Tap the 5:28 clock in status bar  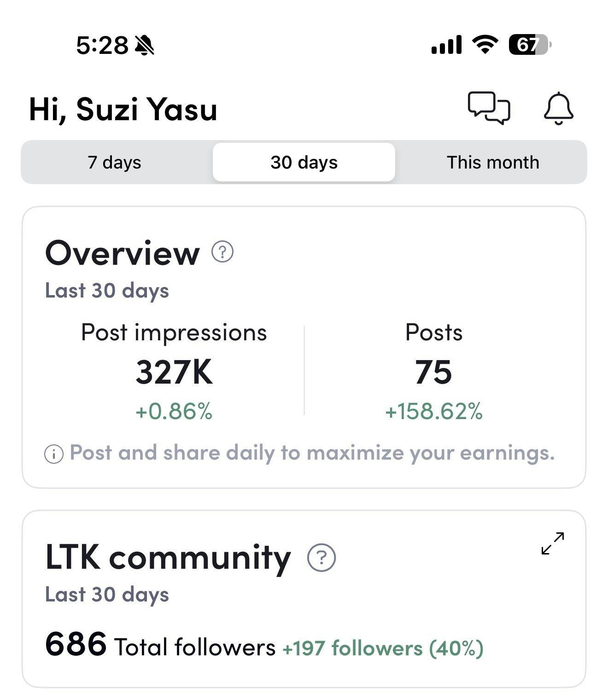[102, 45]
